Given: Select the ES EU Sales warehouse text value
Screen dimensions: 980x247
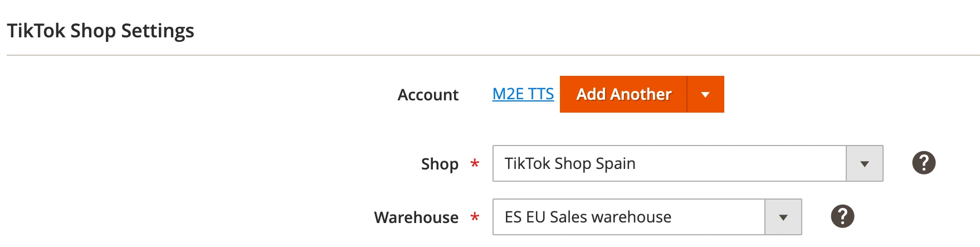Looking at the screenshot, I should tap(588, 217).
